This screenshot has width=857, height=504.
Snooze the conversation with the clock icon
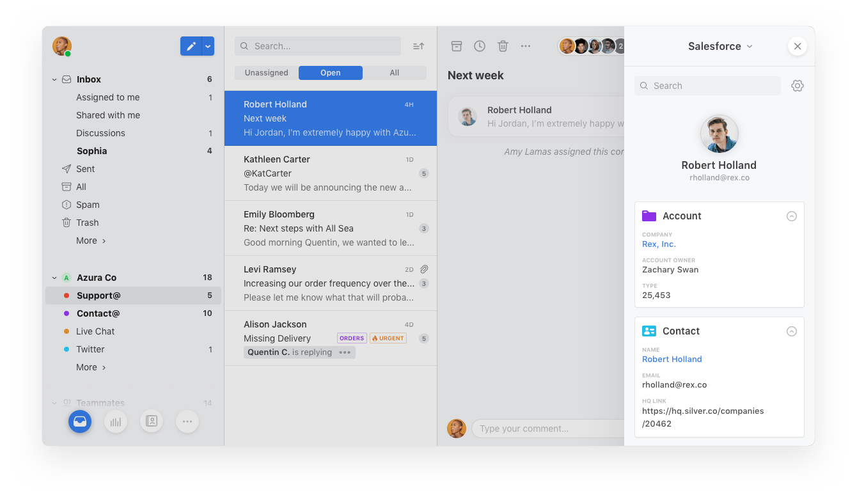coord(480,45)
